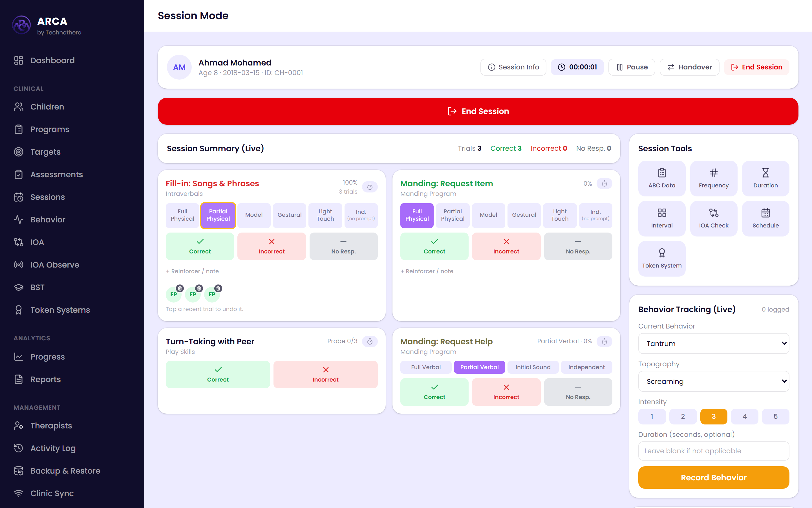Image resolution: width=812 pixels, height=508 pixels.
Task: Expand Reinforcer / note under Manding: Request Item
Action: pyautogui.click(x=427, y=271)
